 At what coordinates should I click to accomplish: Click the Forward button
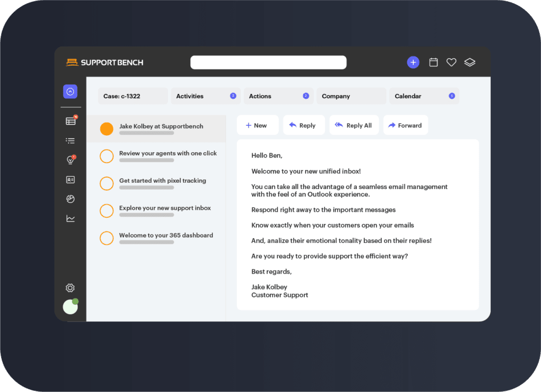(405, 125)
